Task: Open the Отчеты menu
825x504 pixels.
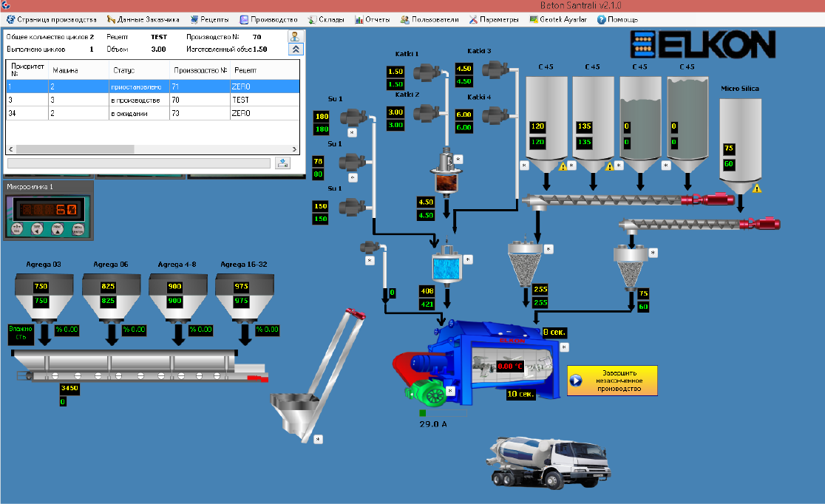Action: pyautogui.click(x=373, y=19)
